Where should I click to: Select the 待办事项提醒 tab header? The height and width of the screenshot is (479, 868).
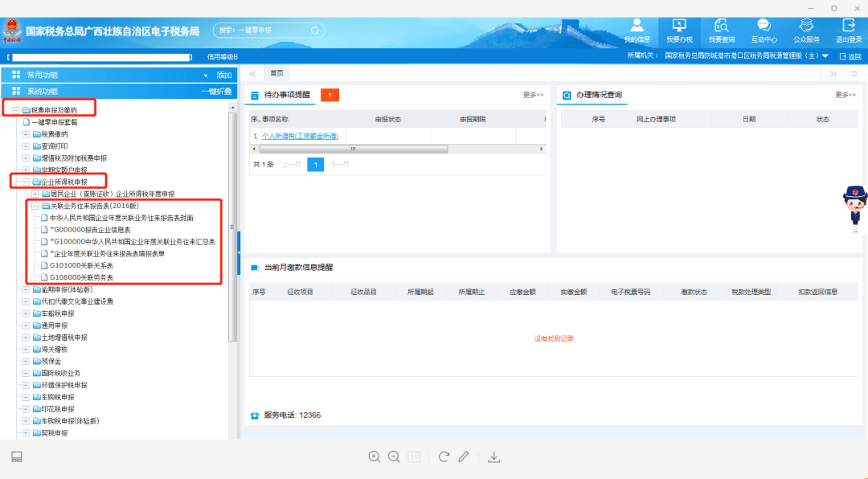(x=287, y=95)
